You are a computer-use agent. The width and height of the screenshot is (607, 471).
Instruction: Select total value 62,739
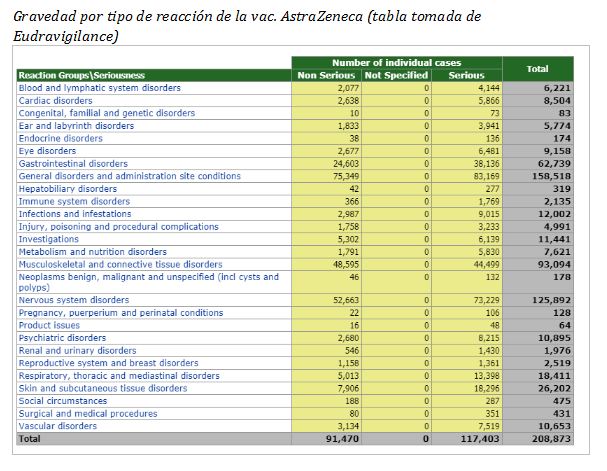pyautogui.click(x=554, y=164)
